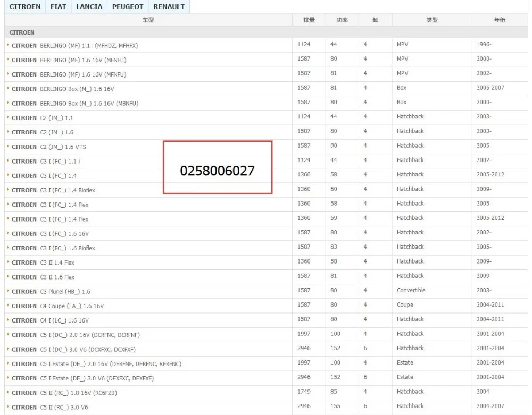Expand the C5 II (RC_) 3.0 V6 arrow
Screen dimensions: 532x415
[8, 407]
